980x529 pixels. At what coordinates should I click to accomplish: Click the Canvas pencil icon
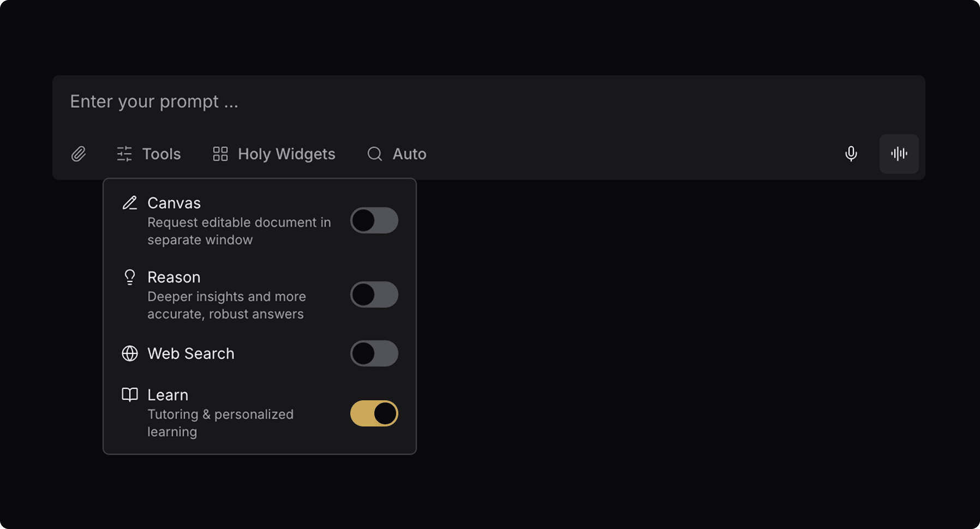click(x=130, y=203)
